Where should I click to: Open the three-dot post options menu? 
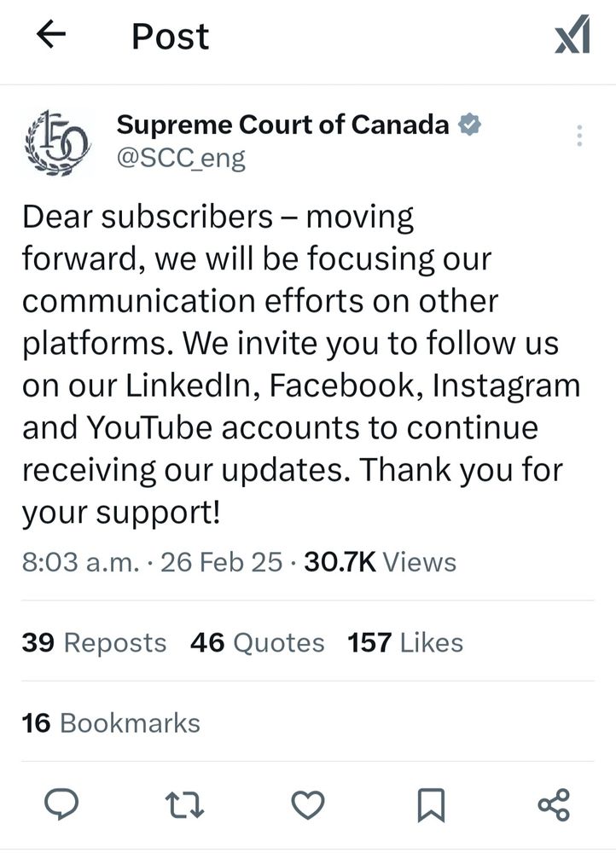pyautogui.click(x=578, y=135)
